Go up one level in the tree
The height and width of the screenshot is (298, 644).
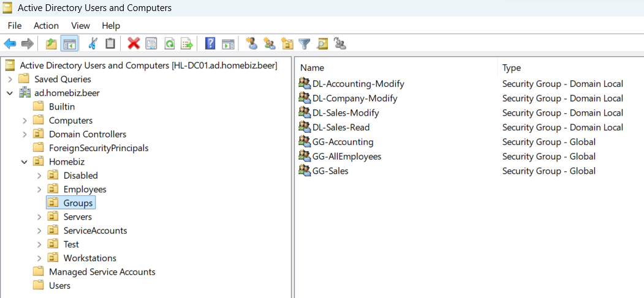[51, 43]
